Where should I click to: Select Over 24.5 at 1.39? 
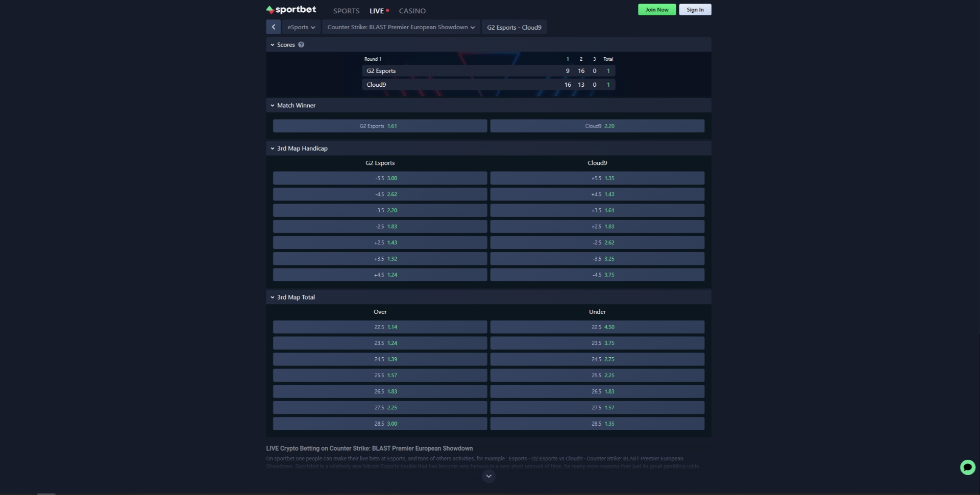[380, 359]
